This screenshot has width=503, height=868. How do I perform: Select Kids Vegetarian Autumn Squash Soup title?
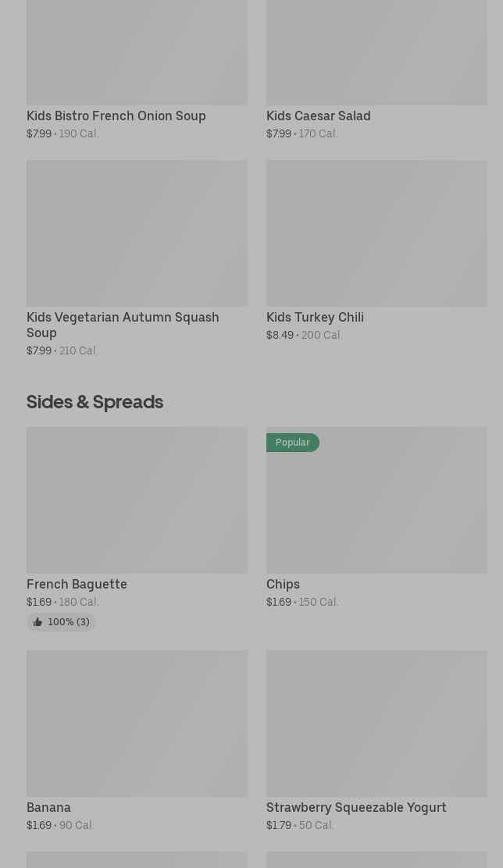pyautogui.click(x=123, y=325)
